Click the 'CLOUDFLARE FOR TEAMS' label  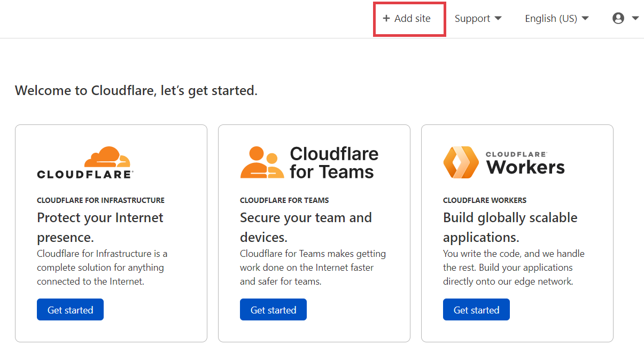(x=284, y=200)
